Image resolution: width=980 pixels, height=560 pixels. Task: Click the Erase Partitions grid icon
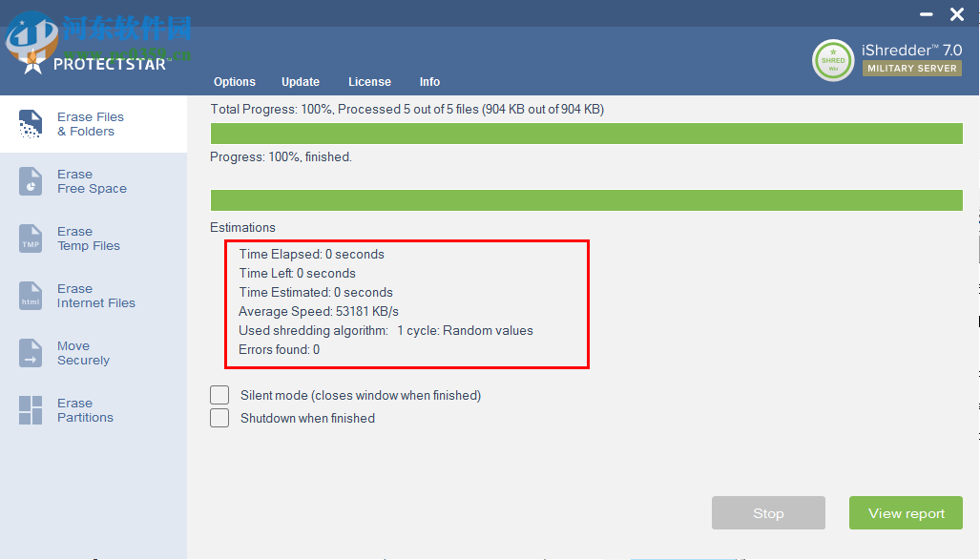click(x=30, y=410)
